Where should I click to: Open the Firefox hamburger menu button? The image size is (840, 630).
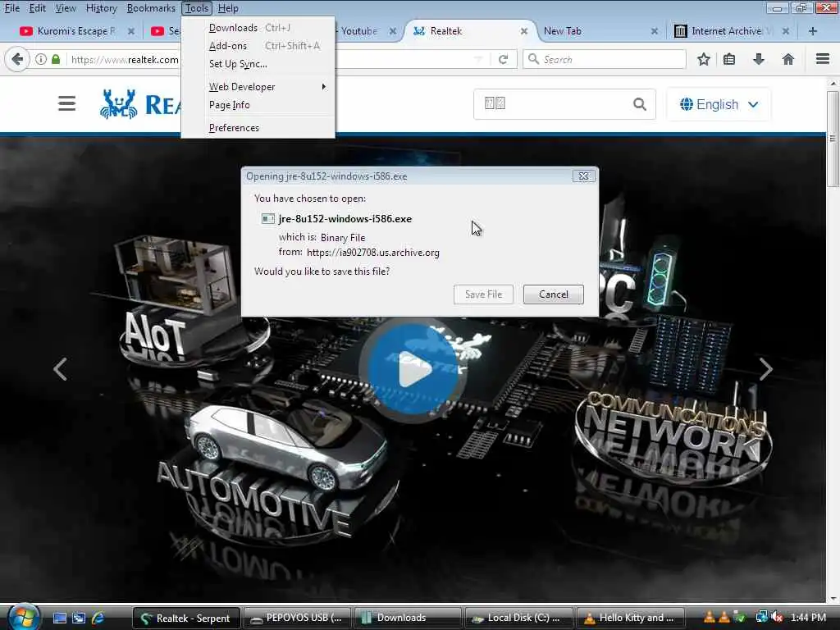[x=822, y=59]
